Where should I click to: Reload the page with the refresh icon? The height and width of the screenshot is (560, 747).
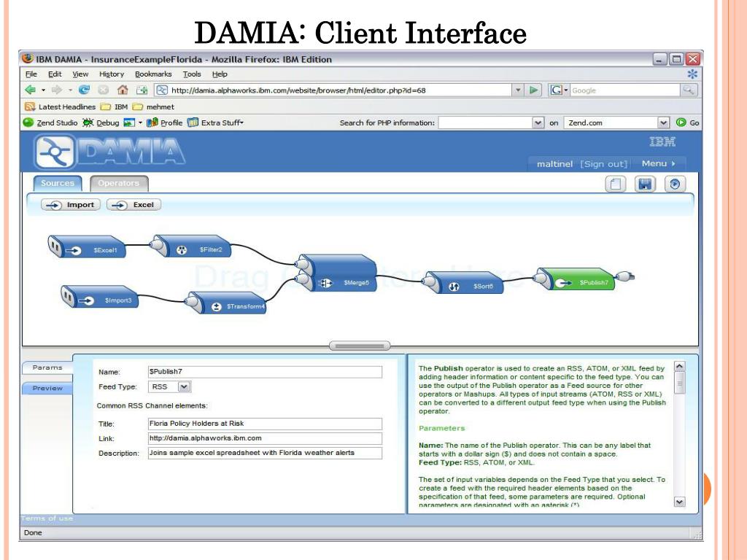(x=85, y=90)
